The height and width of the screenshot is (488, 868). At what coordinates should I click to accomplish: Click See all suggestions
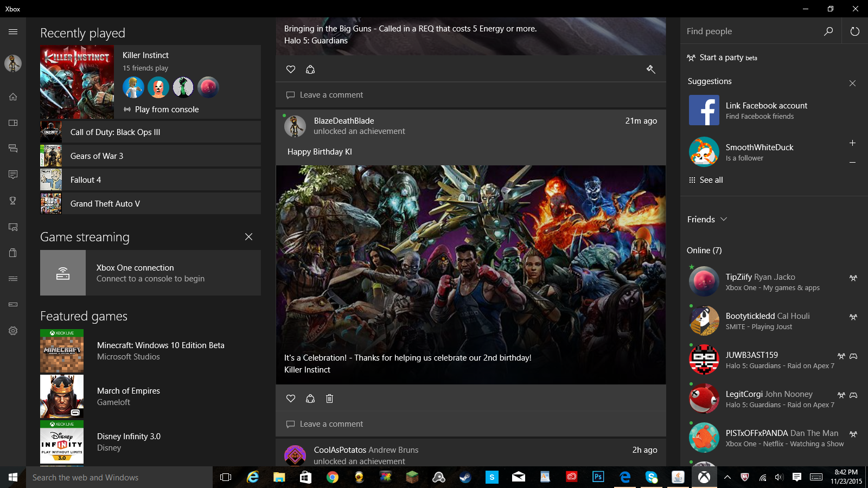tap(706, 180)
